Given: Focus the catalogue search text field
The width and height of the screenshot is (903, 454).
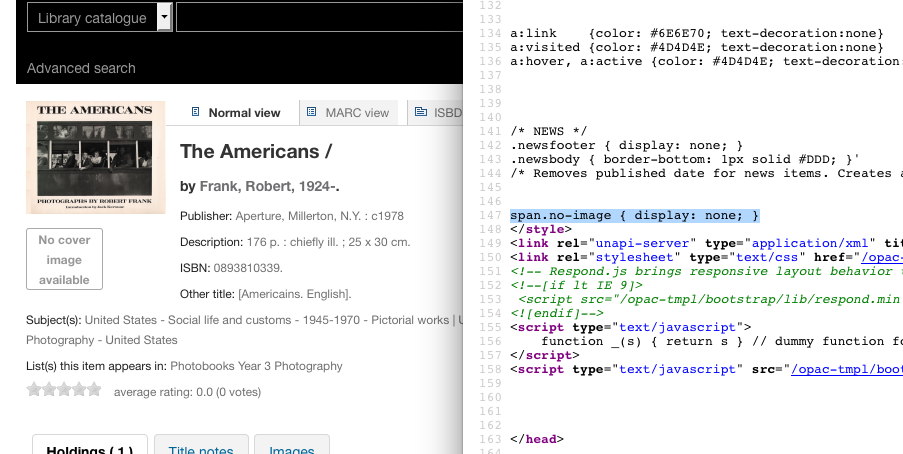Looking at the screenshot, I should pos(318,18).
